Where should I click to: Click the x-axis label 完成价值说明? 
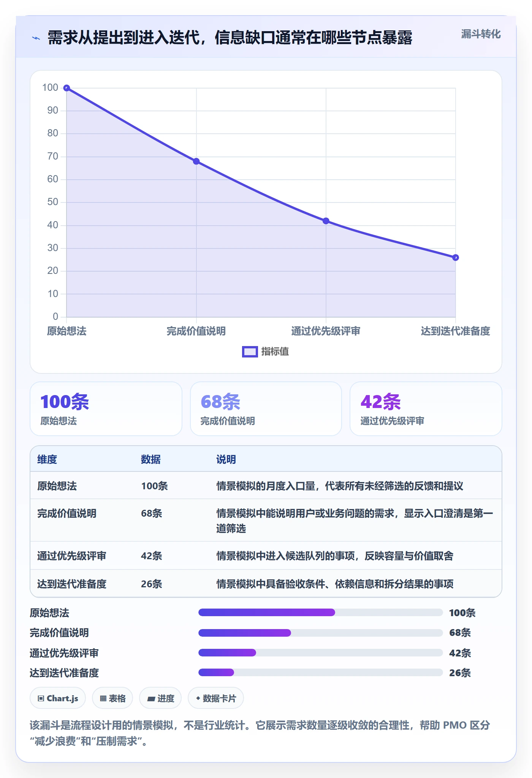[196, 331]
